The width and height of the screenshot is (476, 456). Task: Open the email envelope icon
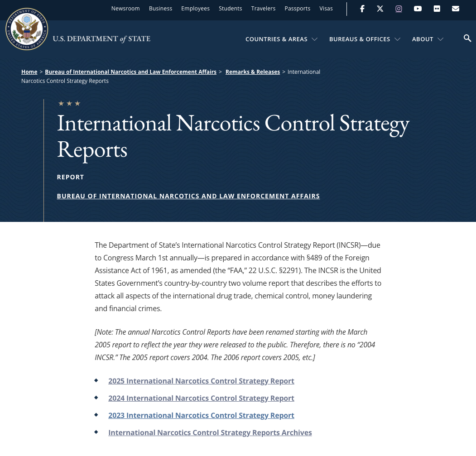456,9
